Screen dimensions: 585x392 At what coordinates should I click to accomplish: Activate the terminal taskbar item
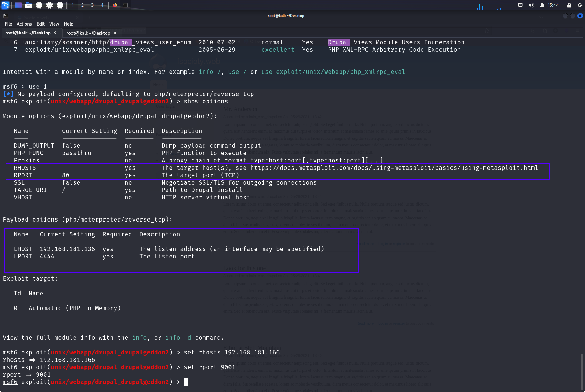125,5
